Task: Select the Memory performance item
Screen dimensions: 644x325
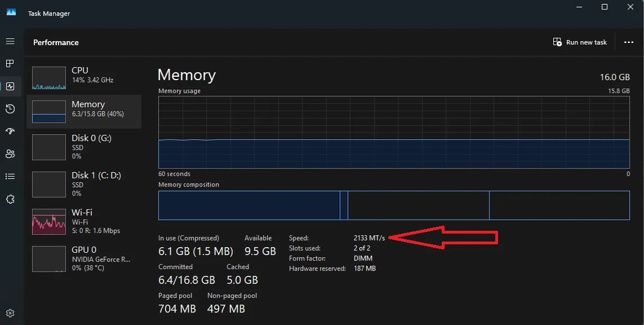Action: (x=83, y=111)
